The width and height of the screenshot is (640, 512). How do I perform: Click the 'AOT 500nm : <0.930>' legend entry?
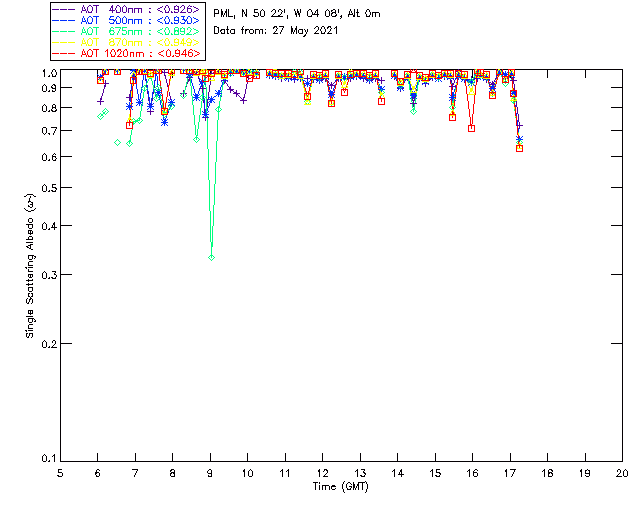pyautogui.click(x=126, y=20)
